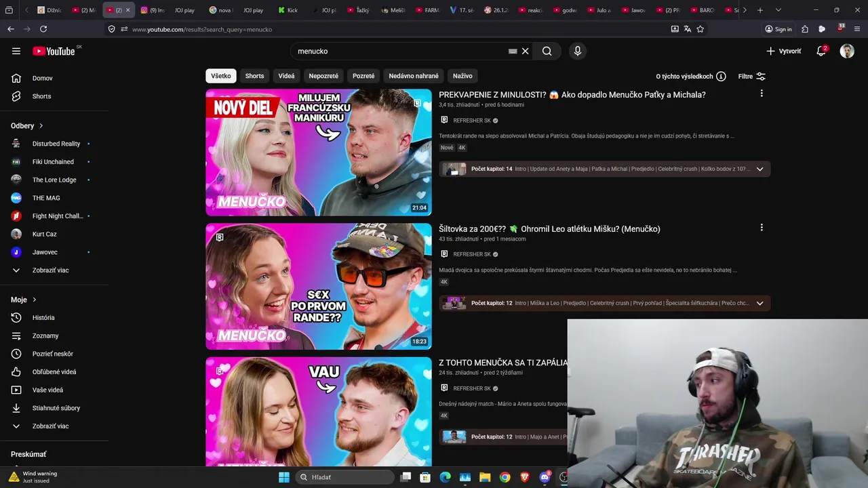Click the YouTube logo

[54, 51]
